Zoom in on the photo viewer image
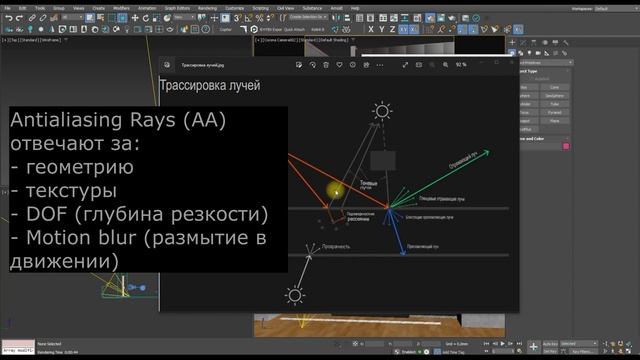 pyautogui.click(x=445, y=65)
